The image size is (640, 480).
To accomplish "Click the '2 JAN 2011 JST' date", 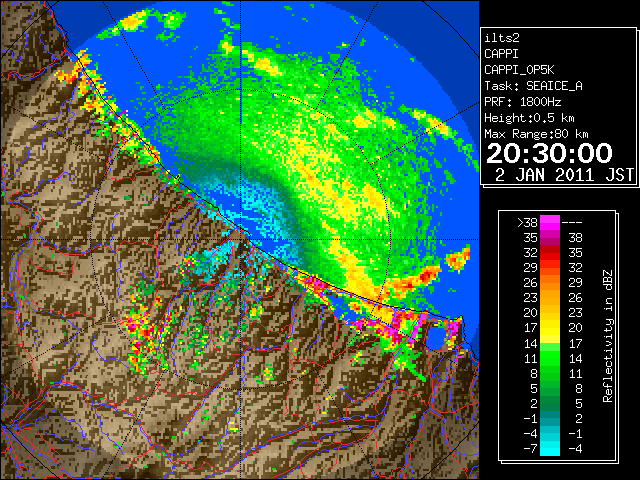I will tap(564, 175).
